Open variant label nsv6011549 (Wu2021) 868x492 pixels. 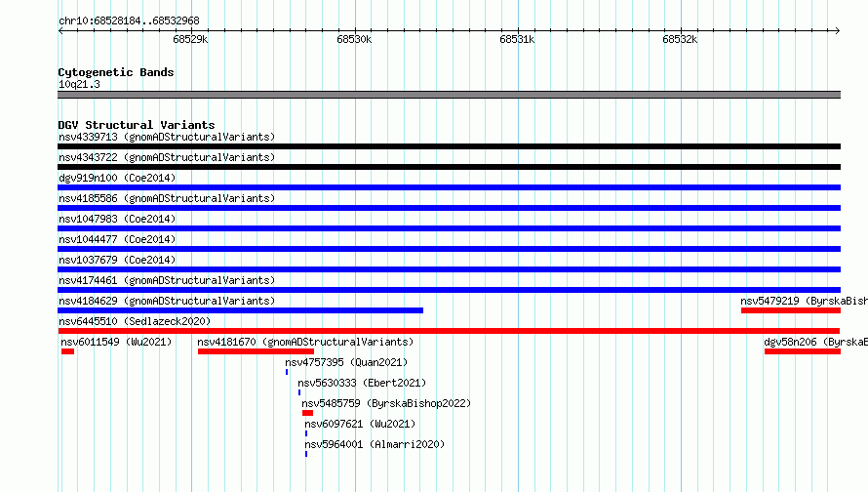tap(116, 342)
